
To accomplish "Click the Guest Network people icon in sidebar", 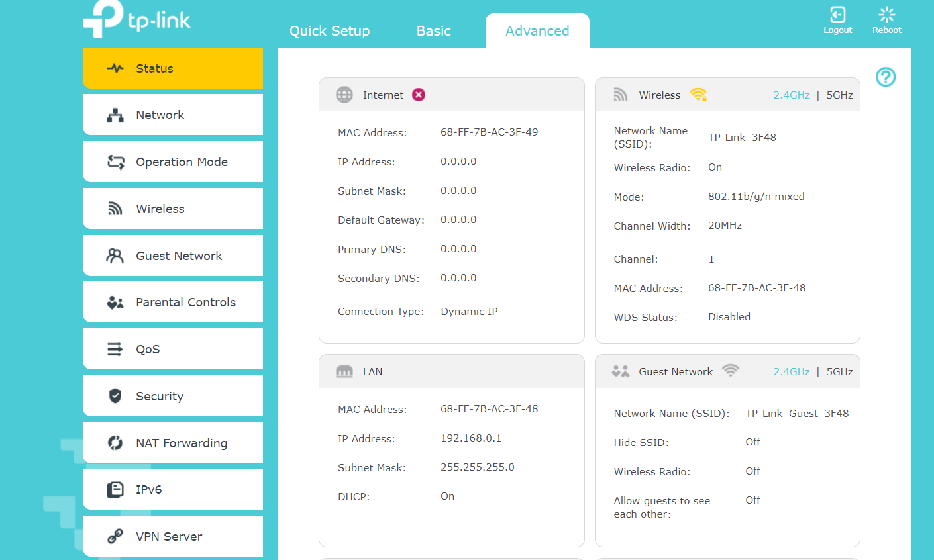I will [x=115, y=256].
